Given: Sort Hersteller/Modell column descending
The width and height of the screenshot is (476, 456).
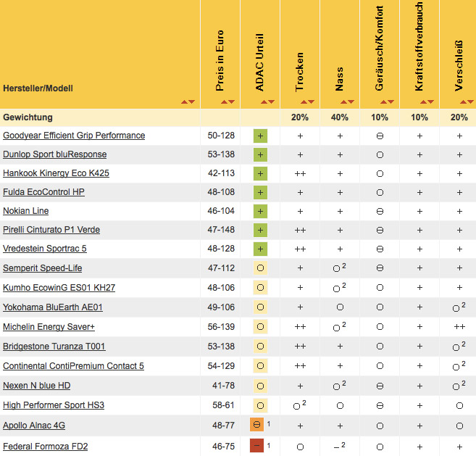Looking at the screenshot, I should pyautogui.click(x=191, y=102).
